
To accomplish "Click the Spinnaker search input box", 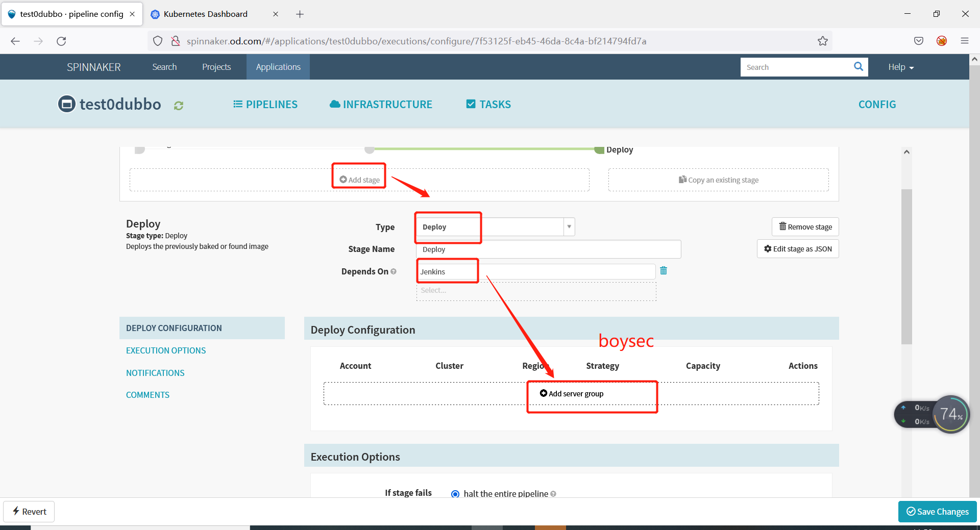I will (x=796, y=67).
